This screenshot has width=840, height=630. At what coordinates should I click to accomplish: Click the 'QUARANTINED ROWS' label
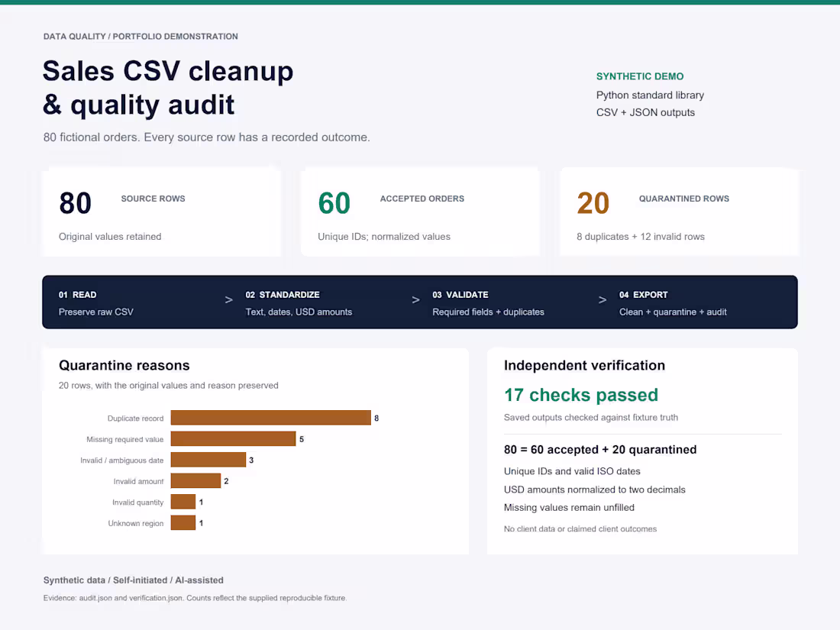tap(683, 199)
